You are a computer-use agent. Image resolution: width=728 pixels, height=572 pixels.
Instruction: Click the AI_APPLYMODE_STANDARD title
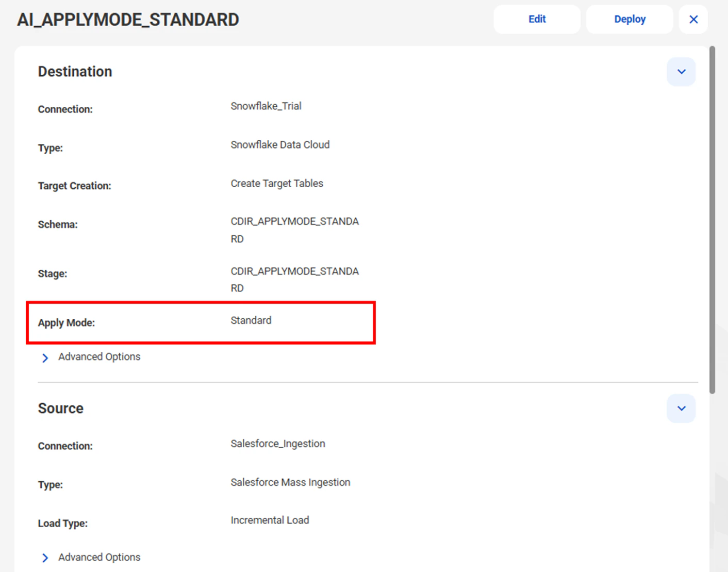pyautogui.click(x=128, y=20)
